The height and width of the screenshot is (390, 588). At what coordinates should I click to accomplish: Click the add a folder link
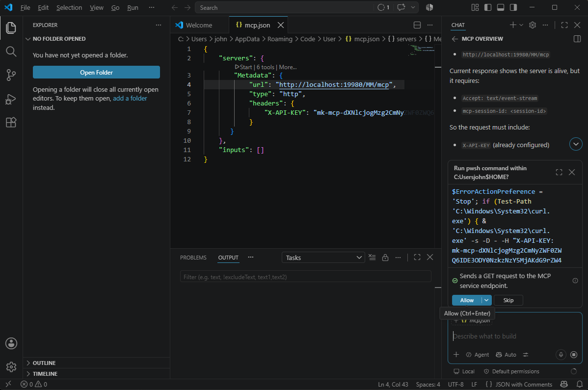point(130,98)
